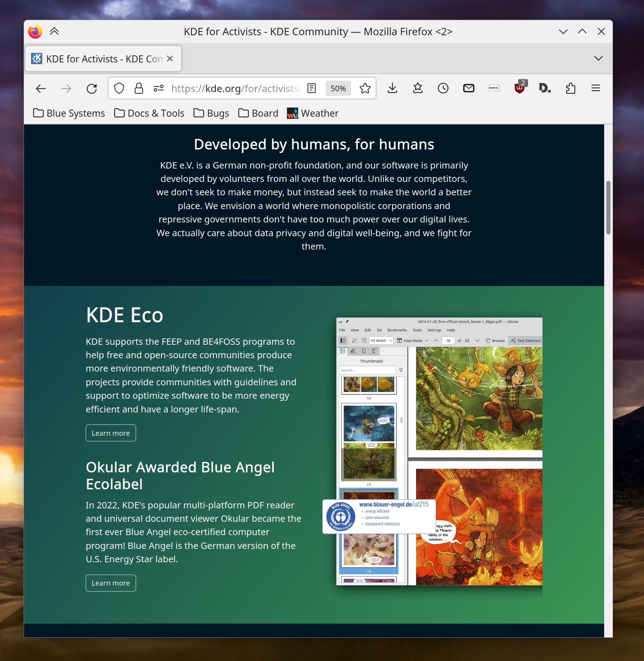Click the page vertical scrollbar thumb
The width and height of the screenshot is (644, 661).
coord(608,208)
